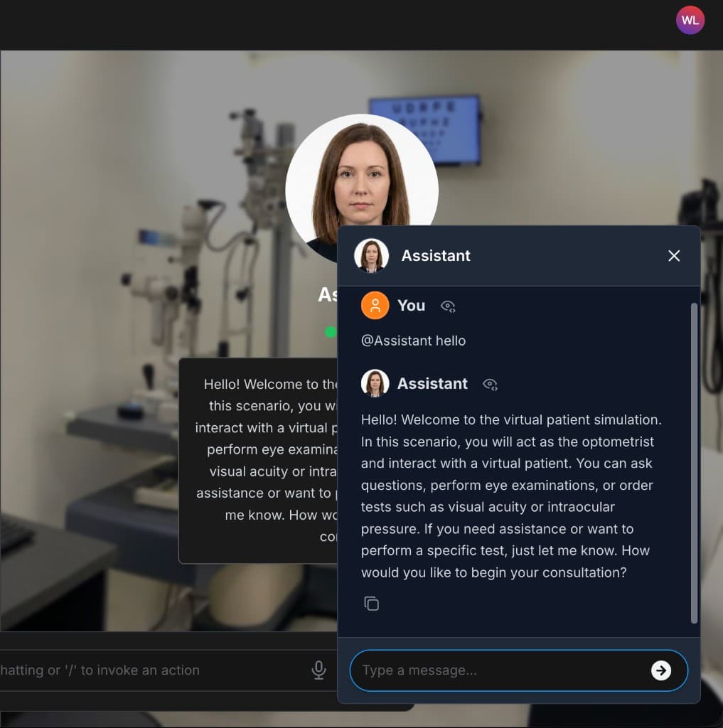
Task: Toggle visibility icon next to You
Action: [448, 306]
